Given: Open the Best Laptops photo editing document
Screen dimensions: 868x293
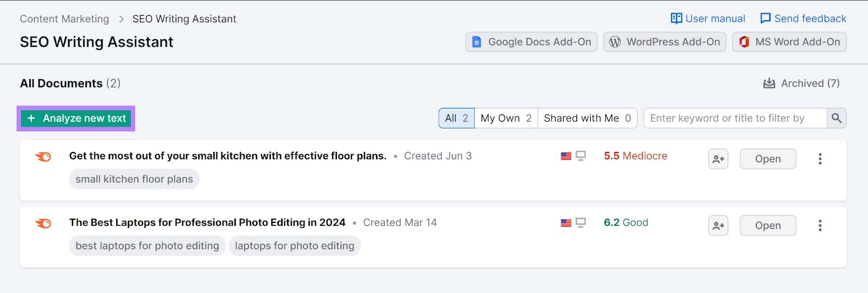Looking at the screenshot, I should [x=768, y=226].
